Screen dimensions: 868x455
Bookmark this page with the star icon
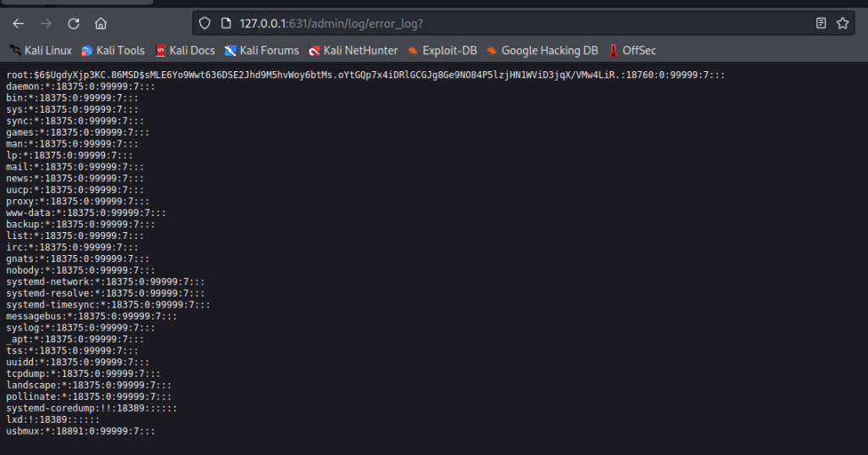click(x=843, y=23)
